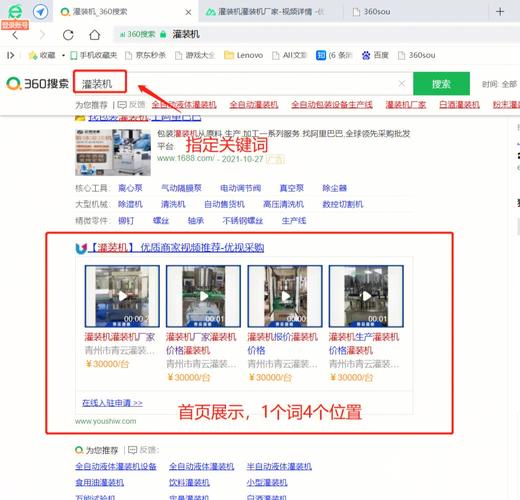Open the 全自动包装设备生产线 suggestion
This screenshot has height=500, width=520.
(x=332, y=105)
